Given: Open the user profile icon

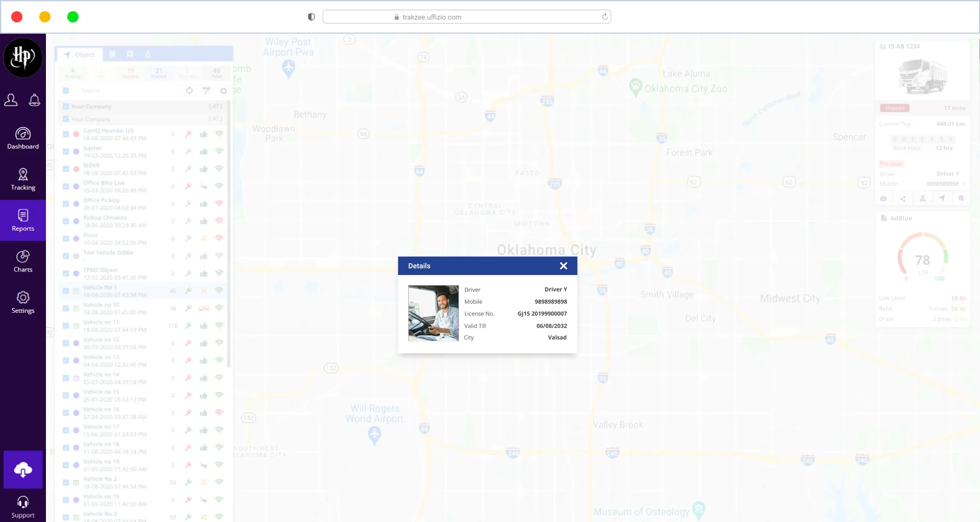Looking at the screenshot, I should (x=11, y=100).
